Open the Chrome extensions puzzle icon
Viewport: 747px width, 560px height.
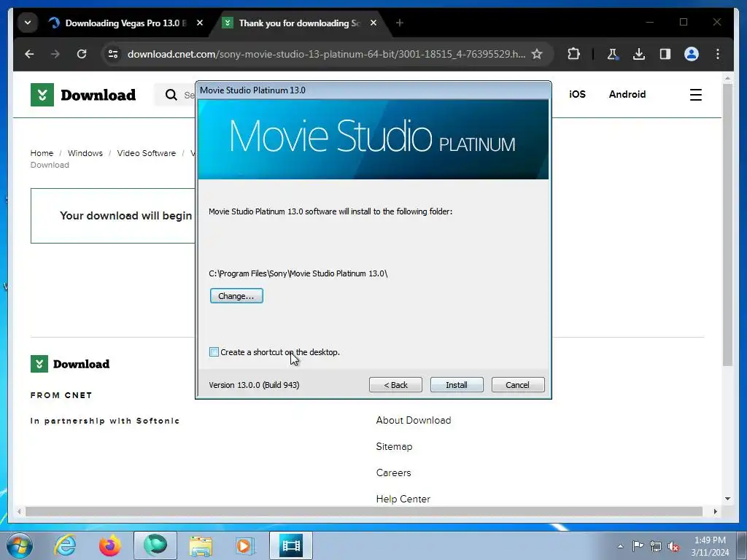point(574,54)
